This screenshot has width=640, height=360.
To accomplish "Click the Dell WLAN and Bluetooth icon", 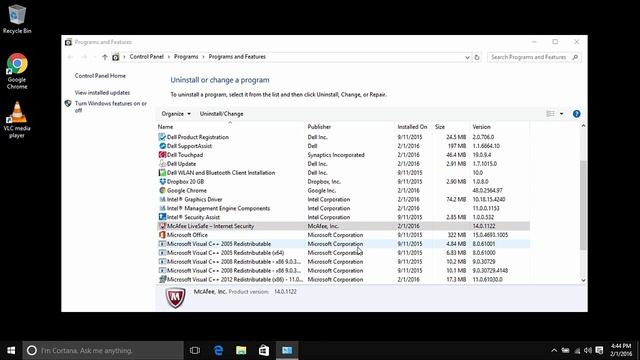I will tap(162, 173).
